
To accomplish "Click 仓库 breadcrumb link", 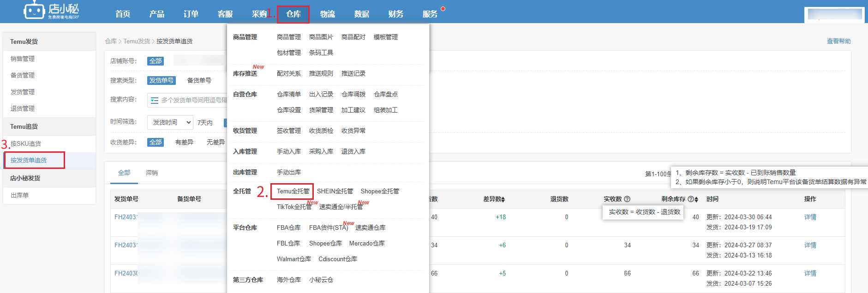I will click(x=111, y=41).
